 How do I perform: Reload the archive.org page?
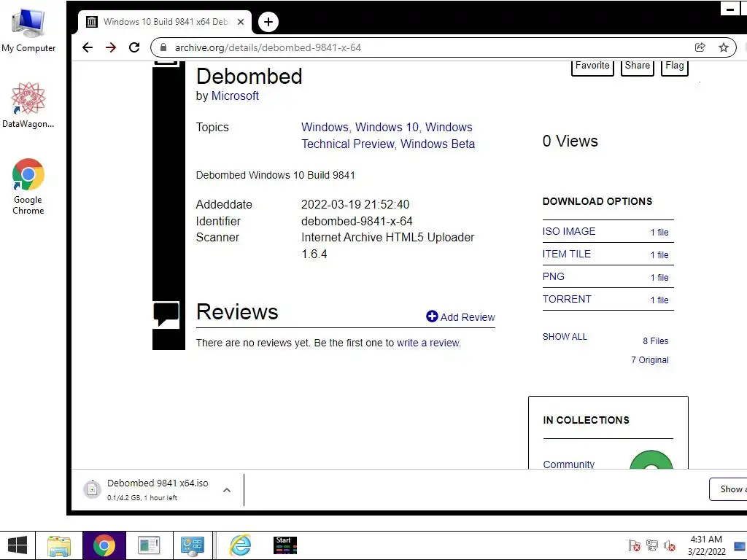click(x=134, y=47)
